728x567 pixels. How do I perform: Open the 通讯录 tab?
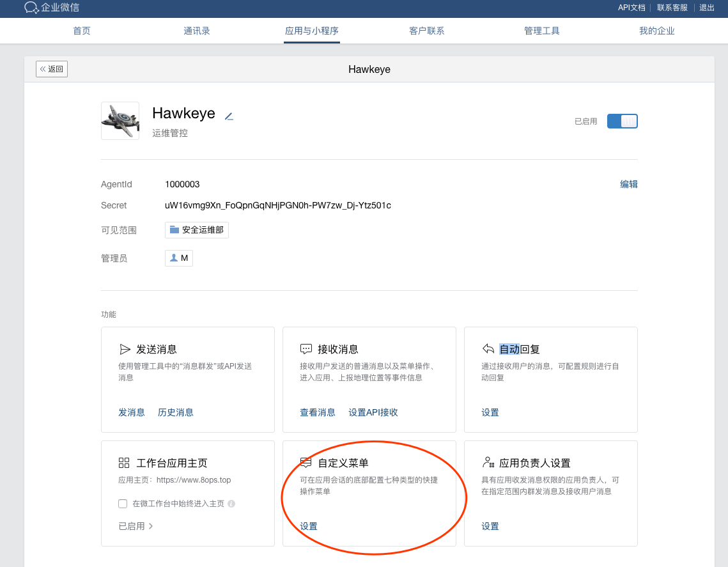click(197, 31)
